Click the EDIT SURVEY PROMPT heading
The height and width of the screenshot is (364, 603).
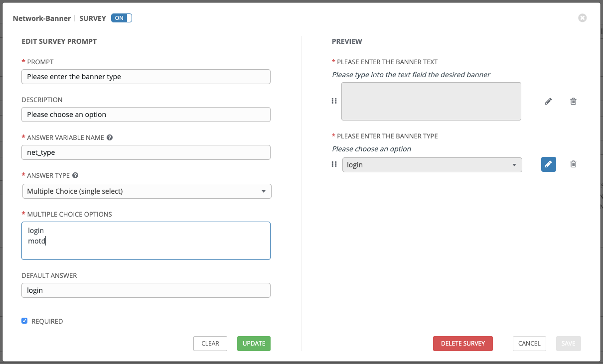coord(59,41)
